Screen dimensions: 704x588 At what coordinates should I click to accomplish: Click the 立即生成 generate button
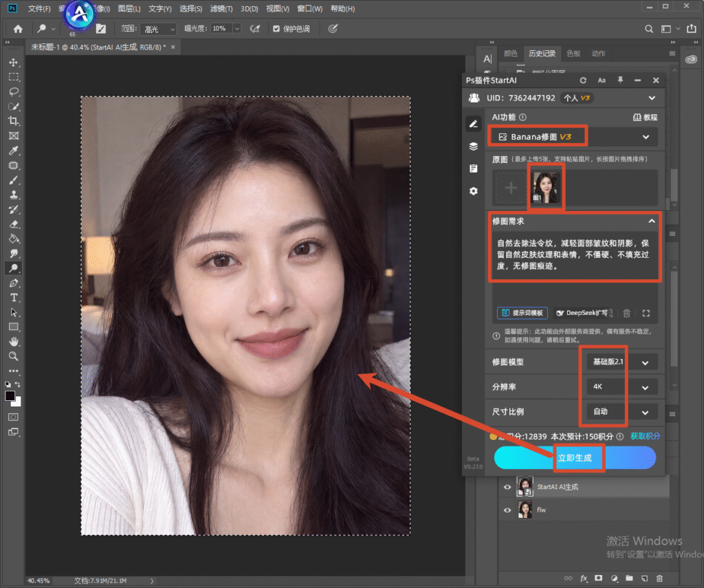(575, 458)
